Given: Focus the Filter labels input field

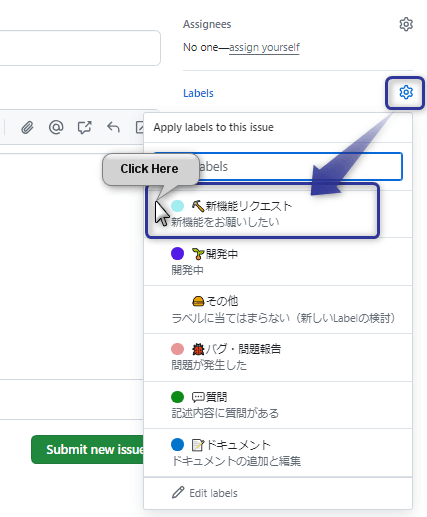Looking at the screenshot, I should 278,166.
